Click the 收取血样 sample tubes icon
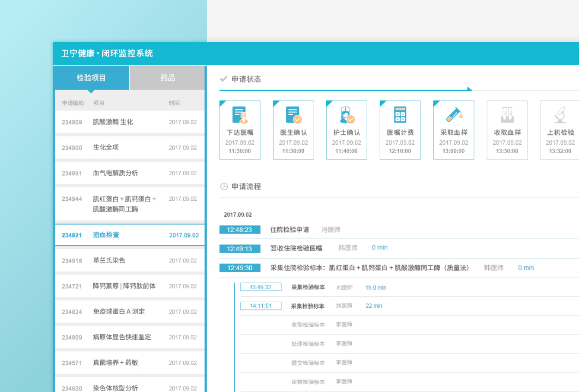The width and height of the screenshot is (579, 392). (507, 115)
